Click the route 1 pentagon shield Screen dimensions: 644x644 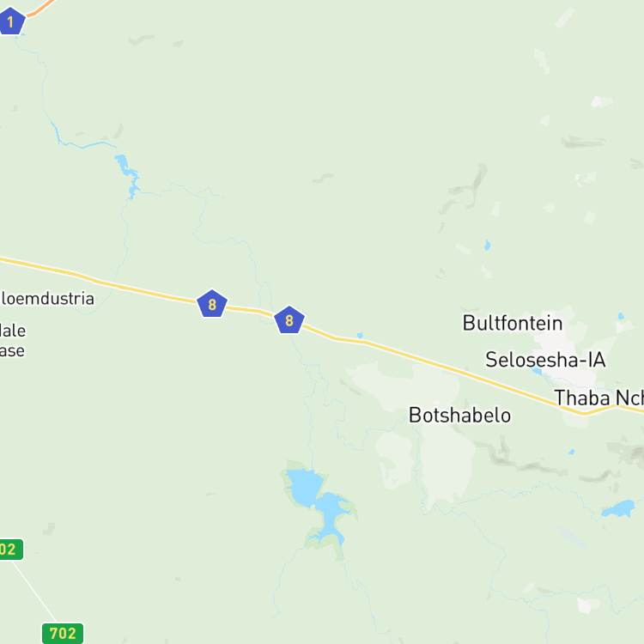[11, 21]
